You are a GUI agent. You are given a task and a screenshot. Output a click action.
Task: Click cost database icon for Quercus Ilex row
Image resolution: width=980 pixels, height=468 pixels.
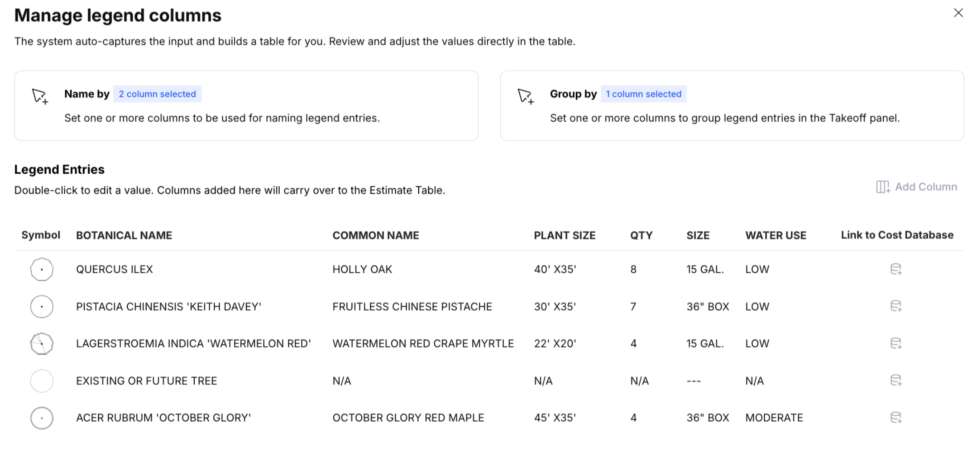click(x=896, y=269)
